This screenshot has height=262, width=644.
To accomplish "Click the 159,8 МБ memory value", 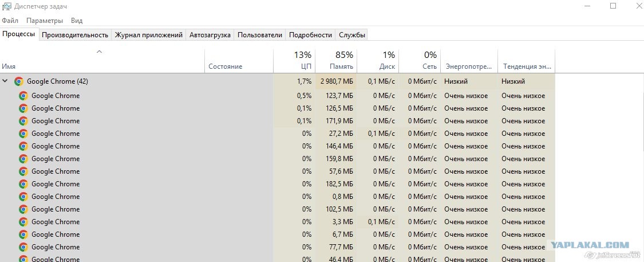I will coord(339,159).
